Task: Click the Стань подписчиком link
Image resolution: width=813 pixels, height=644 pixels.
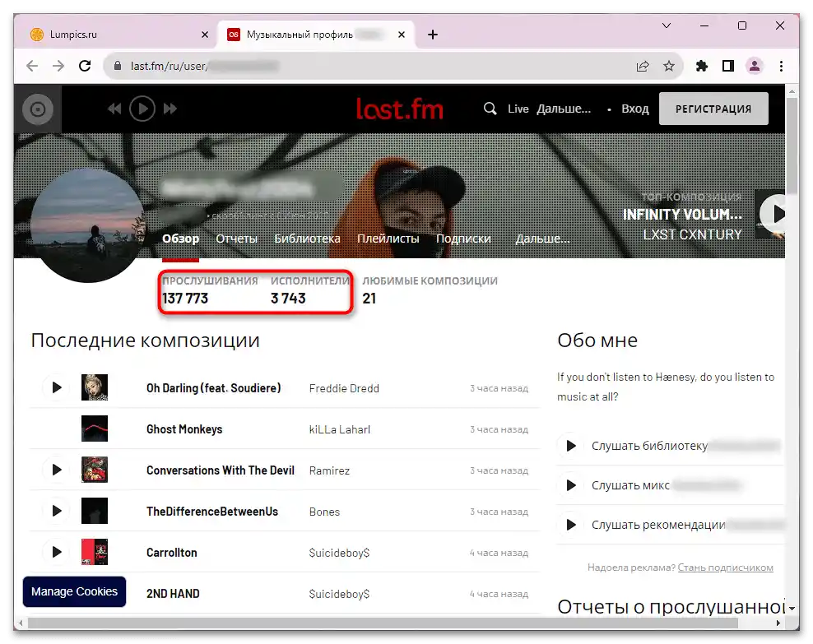Action: pos(726,568)
